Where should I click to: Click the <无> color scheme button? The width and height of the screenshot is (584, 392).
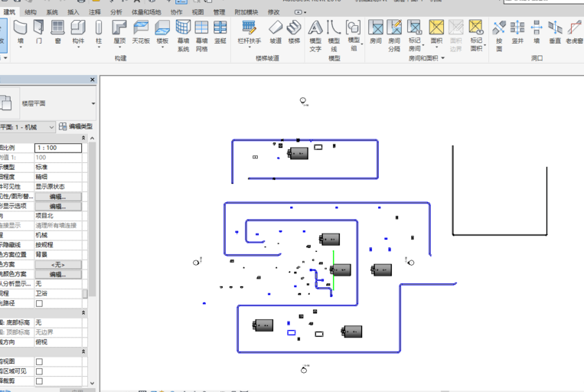coord(58,265)
